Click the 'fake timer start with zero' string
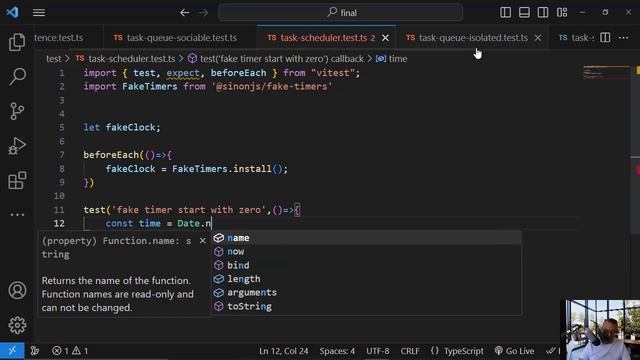 pos(189,210)
